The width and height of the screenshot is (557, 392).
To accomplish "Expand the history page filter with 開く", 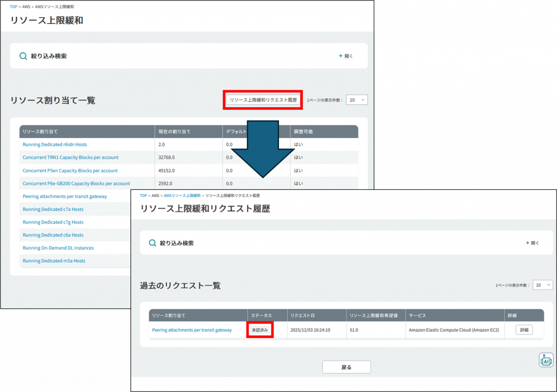I will 533,243.
